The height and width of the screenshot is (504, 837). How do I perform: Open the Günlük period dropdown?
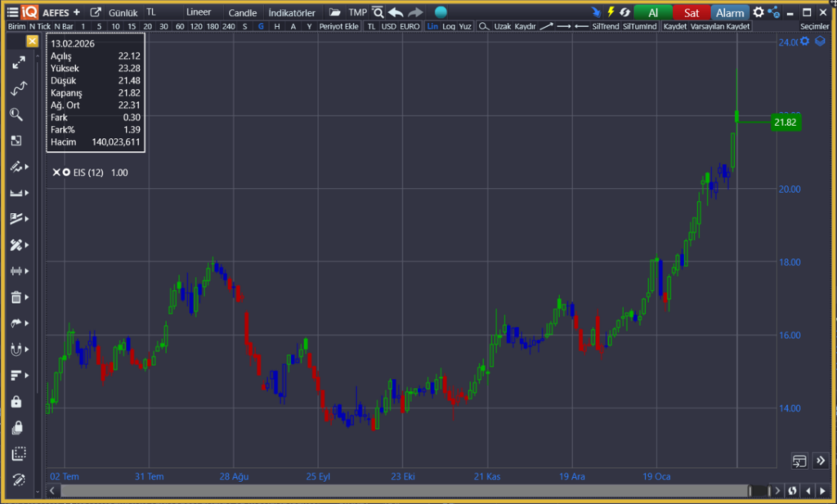pyautogui.click(x=123, y=12)
